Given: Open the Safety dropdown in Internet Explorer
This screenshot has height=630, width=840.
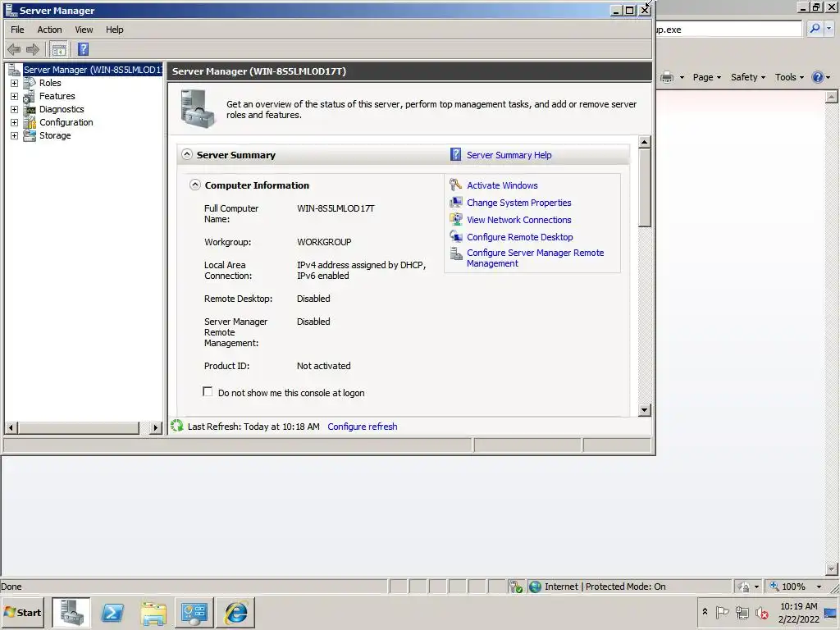Looking at the screenshot, I should [748, 77].
